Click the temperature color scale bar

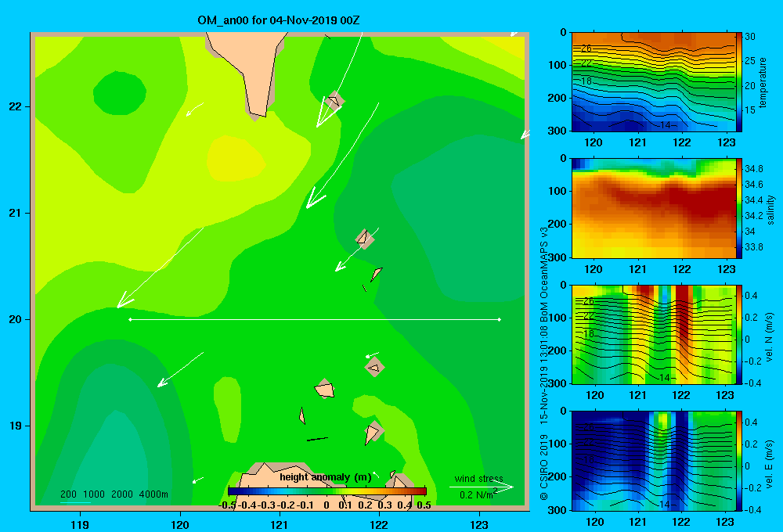(x=738, y=82)
